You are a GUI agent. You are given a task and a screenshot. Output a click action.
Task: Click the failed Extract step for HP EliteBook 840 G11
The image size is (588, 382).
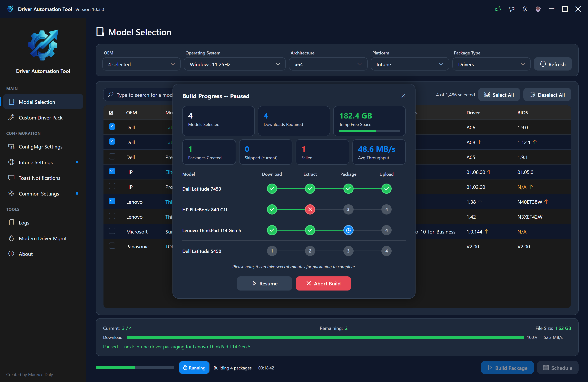310,209
